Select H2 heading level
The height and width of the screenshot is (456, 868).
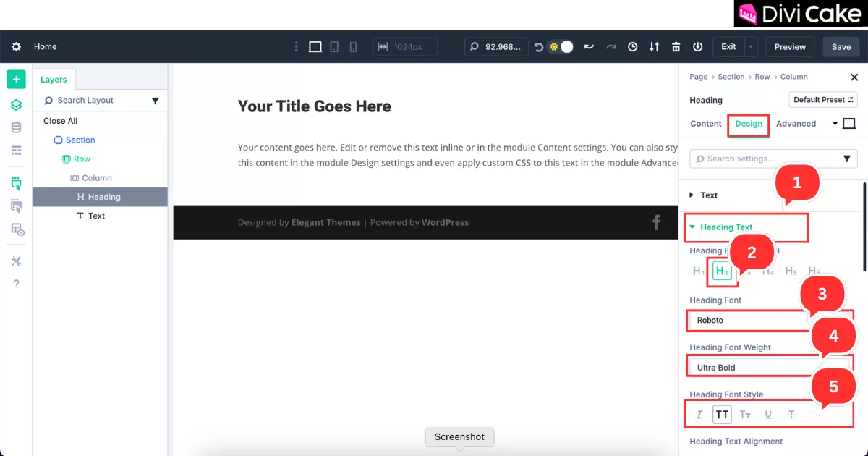click(722, 271)
